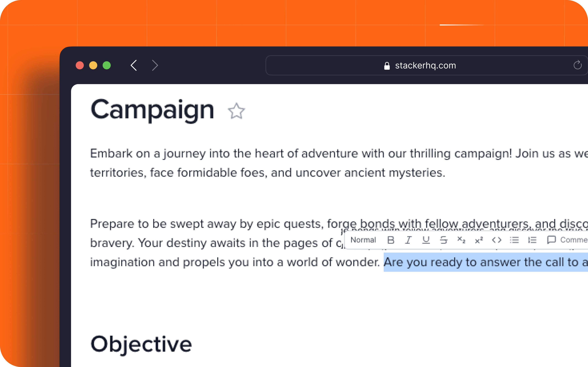Toggle bold formatting in floating toolbar
The height and width of the screenshot is (367, 588).
pyautogui.click(x=391, y=240)
